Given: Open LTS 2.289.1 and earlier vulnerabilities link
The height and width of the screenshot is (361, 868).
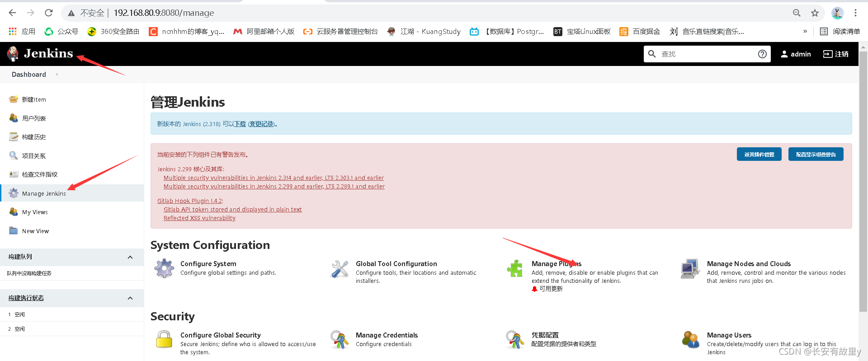Looking at the screenshot, I should tap(274, 186).
